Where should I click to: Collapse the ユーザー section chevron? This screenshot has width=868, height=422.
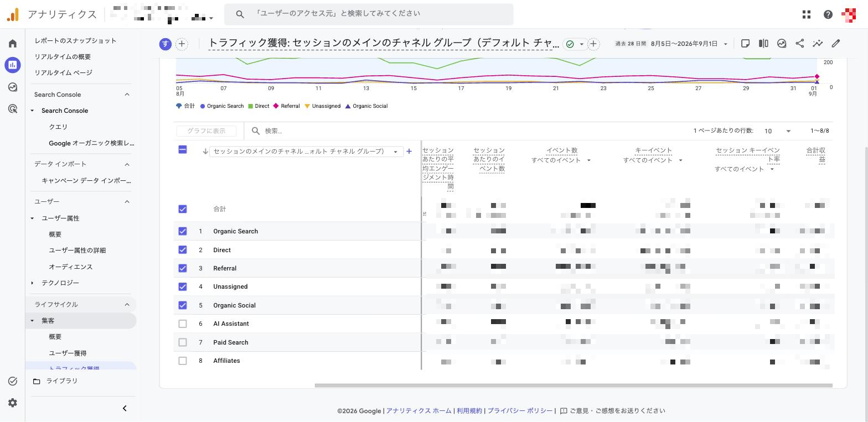[x=127, y=201]
